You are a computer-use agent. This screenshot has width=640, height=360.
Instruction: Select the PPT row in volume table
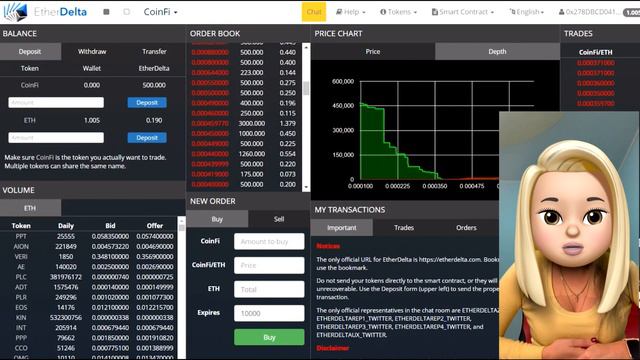89,236
